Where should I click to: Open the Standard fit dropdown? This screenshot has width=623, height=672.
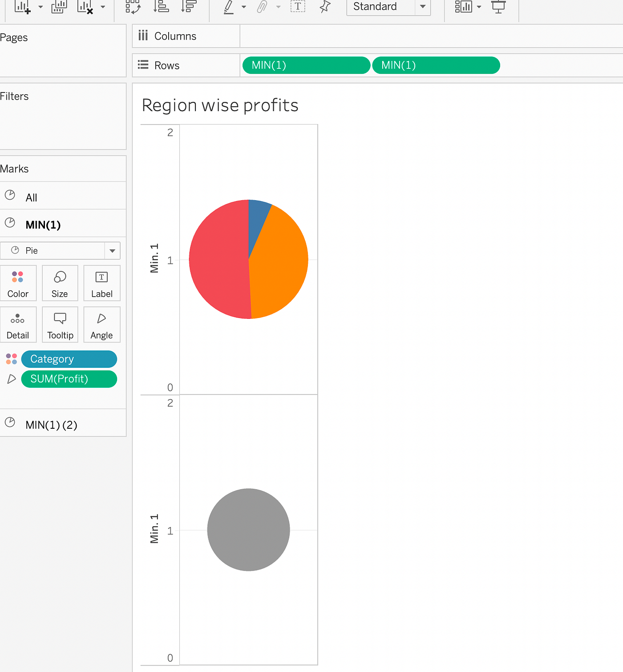(x=422, y=7)
